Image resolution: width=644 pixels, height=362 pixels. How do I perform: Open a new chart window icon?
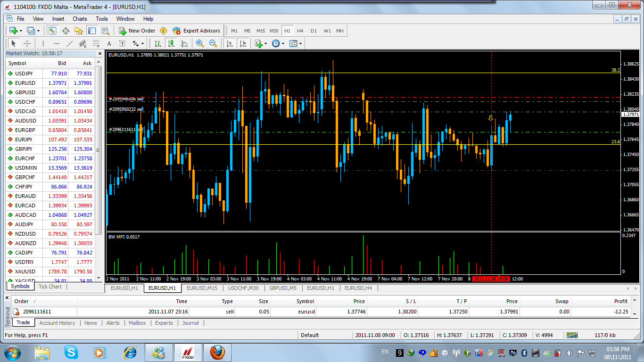pos(13,31)
